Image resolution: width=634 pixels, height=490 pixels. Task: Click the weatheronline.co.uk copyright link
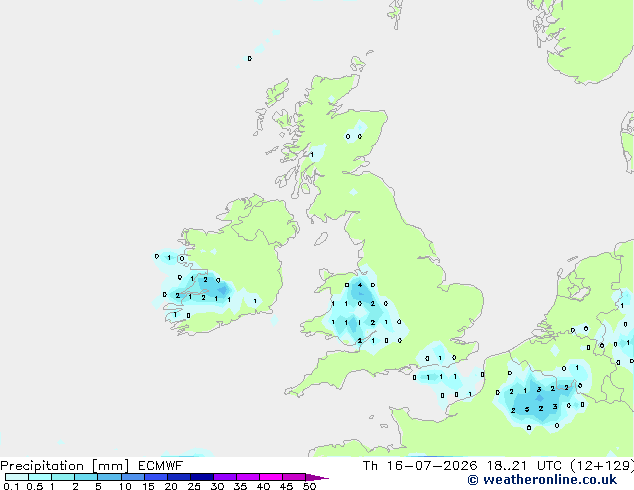[x=542, y=480]
